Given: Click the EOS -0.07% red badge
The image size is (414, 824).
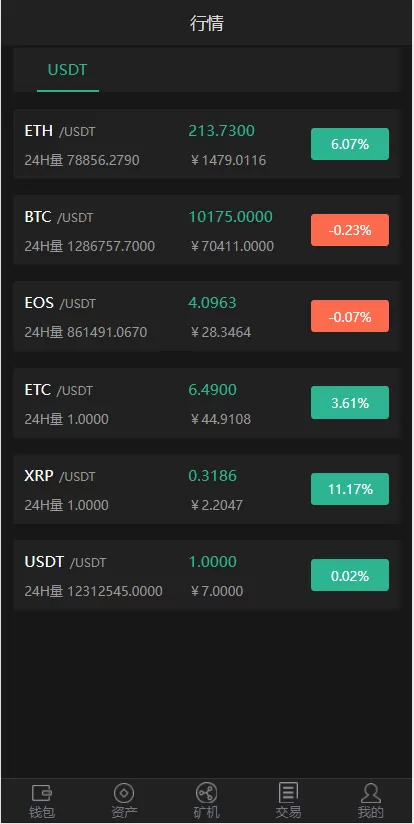Looking at the screenshot, I should 350,316.
